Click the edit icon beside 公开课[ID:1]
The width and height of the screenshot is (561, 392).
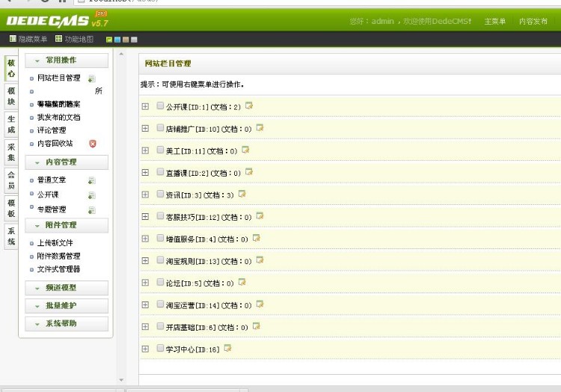click(248, 105)
